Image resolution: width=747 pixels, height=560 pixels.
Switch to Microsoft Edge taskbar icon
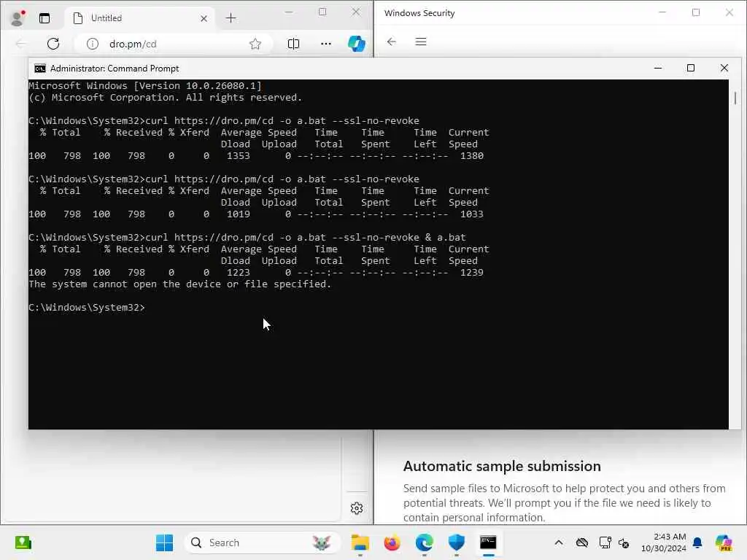(x=424, y=542)
